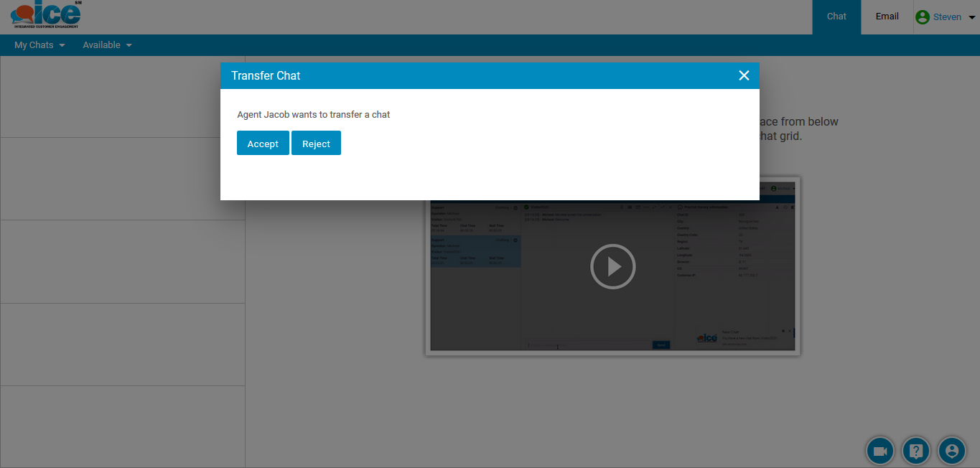980x468 pixels.
Task: Select the bottom empty chat slot
Action: (x=122, y=426)
